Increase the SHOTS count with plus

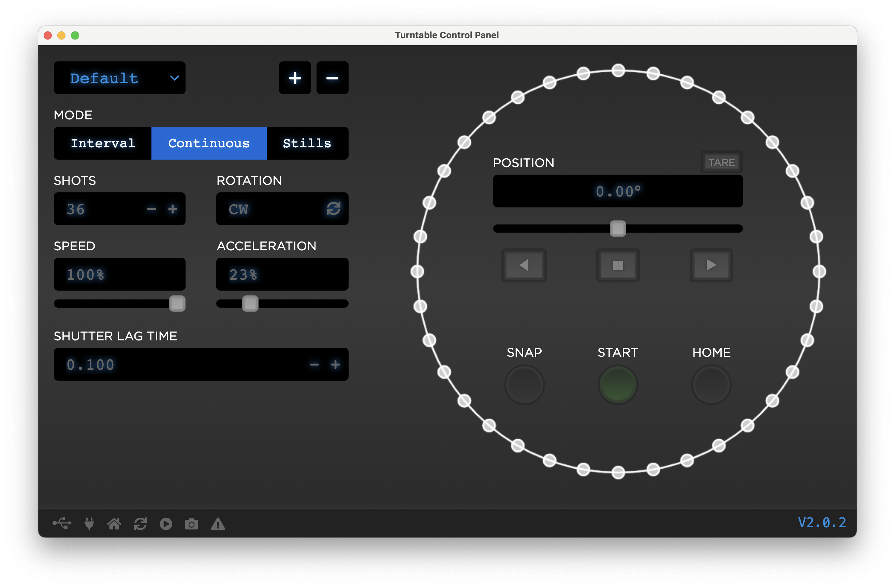coord(173,209)
